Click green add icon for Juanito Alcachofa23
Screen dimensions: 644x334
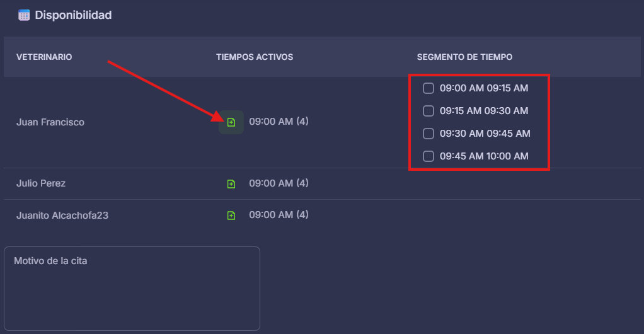231,216
